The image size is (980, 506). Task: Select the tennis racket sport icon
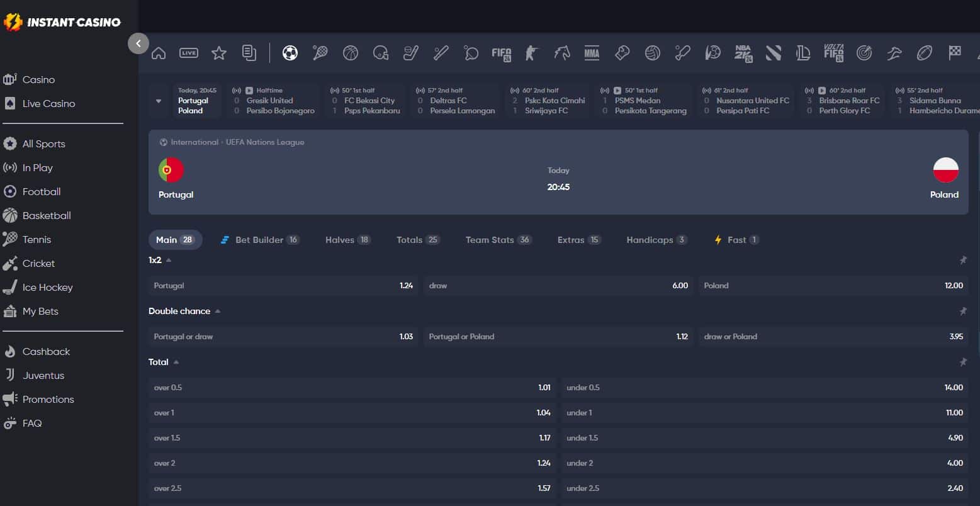pyautogui.click(x=320, y=53)
